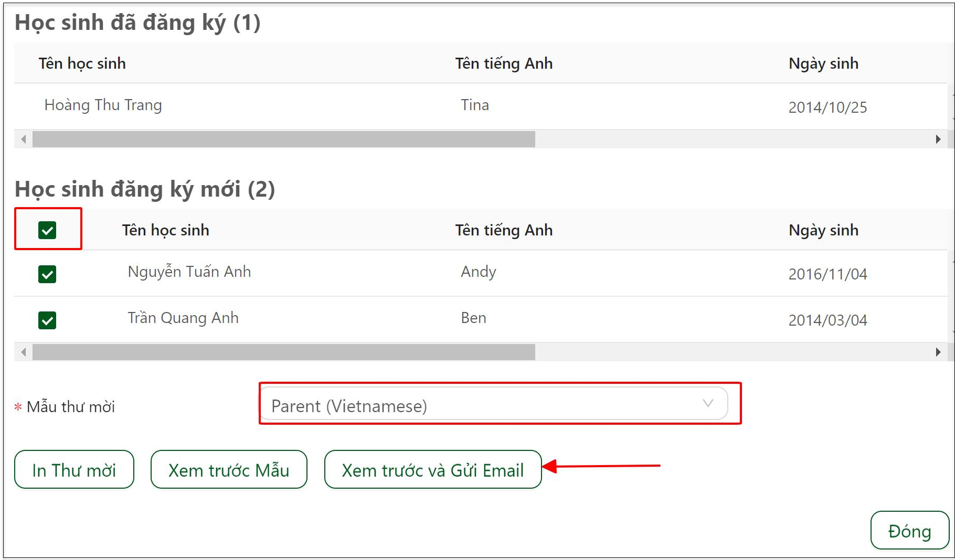Click left scroll arrow in registered students table
The image size is (955, 560).
pos(23,139)
